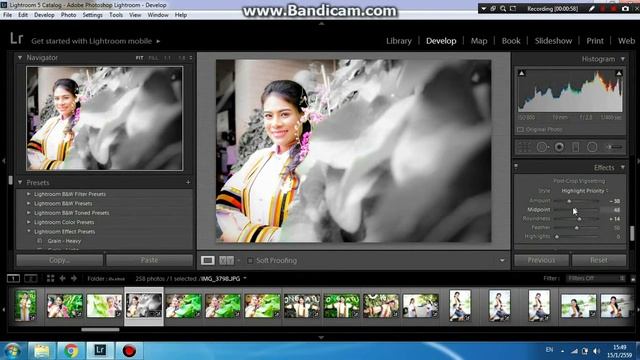640x360 pixels.
Task: Click the Bandicam record icon in taskbar
Action: 129,351
